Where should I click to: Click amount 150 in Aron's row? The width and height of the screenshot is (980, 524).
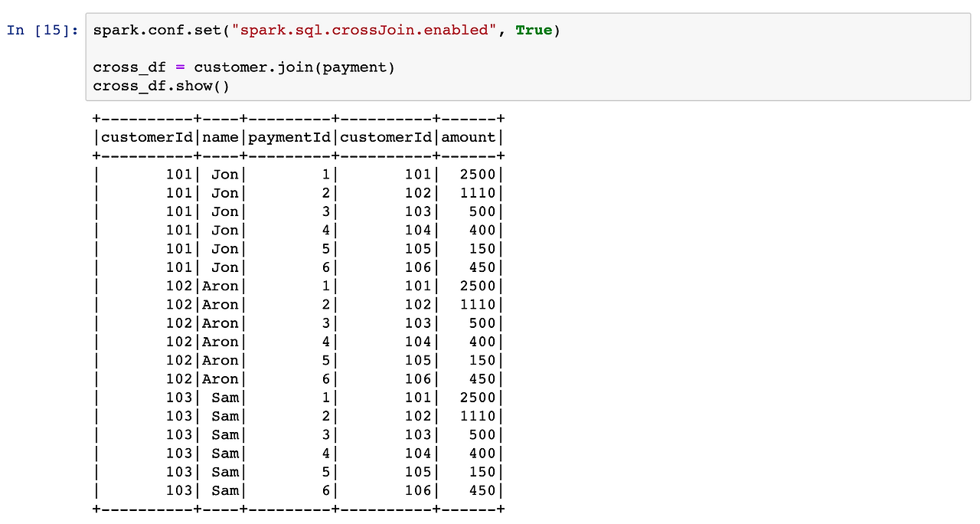coord(483,360)
